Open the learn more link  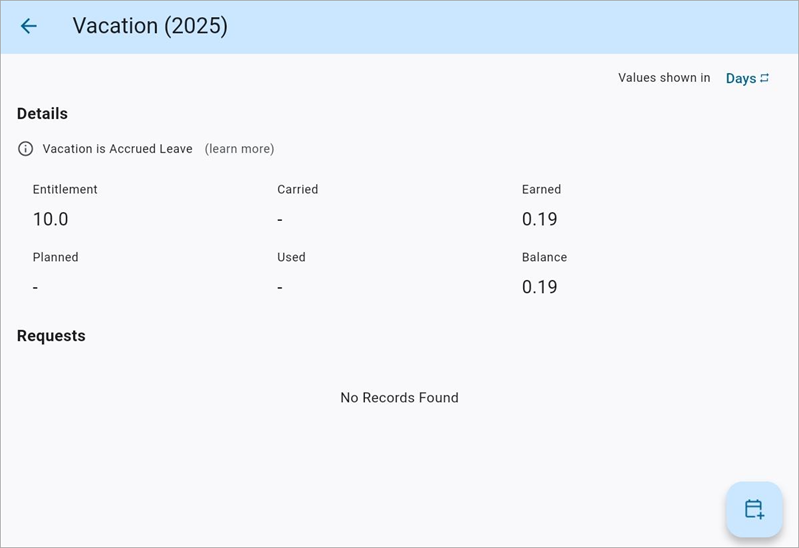[x=239, y=149]
